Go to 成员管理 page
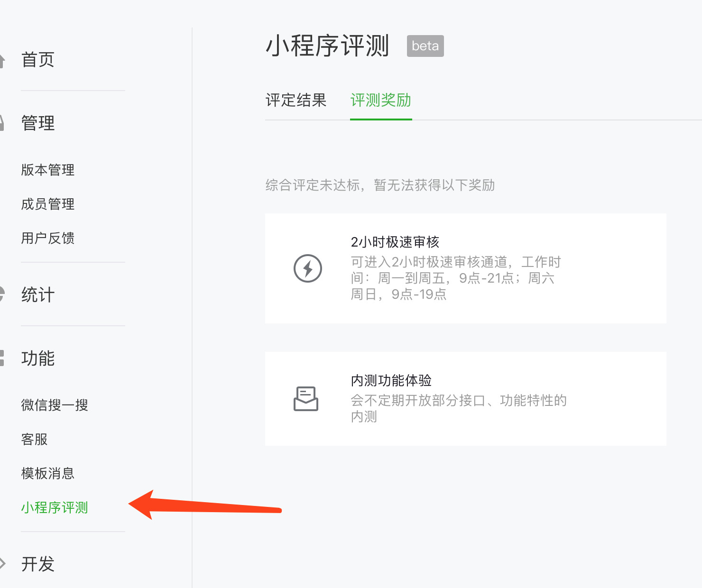The image size is (702, 588). click(x=48, y=204)
